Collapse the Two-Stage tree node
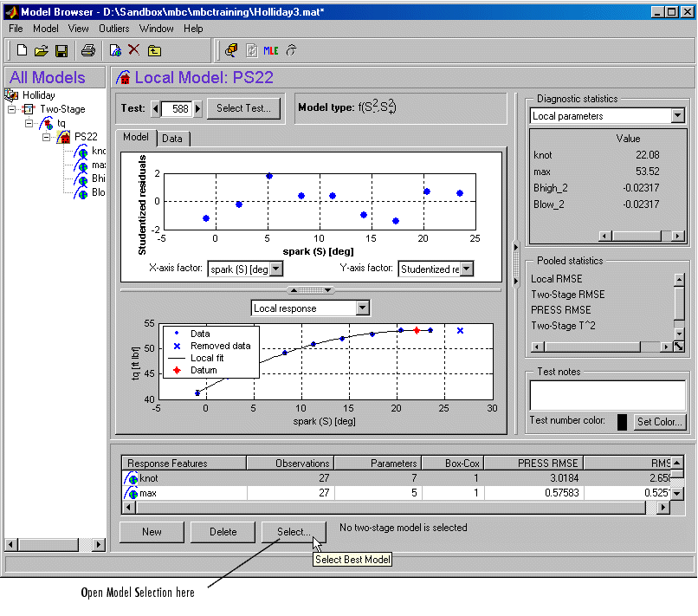Screen dimensions: 698x616 (12, 109)
